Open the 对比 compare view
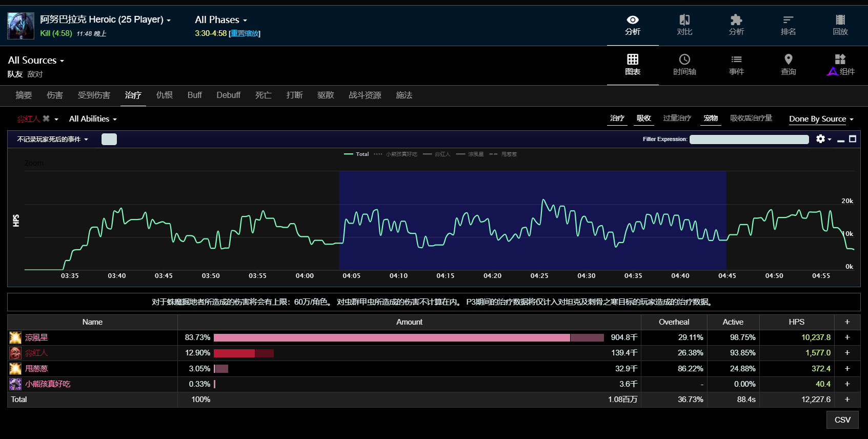The width and height of the screenshot is (868, 439). pyautogui.click(x=684, y=25)
